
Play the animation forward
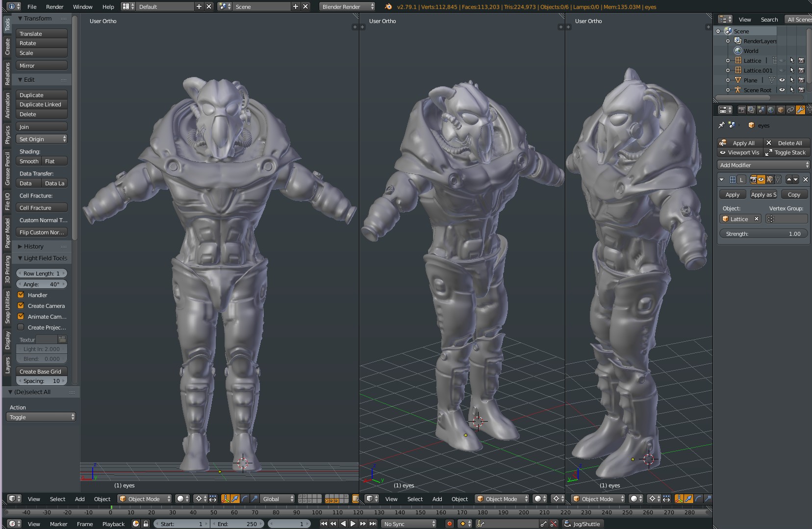(x=353, y=524)
